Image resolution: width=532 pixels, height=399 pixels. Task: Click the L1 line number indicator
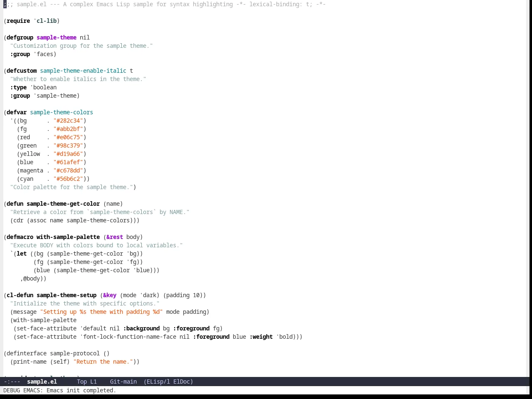[x=94, y=382]
